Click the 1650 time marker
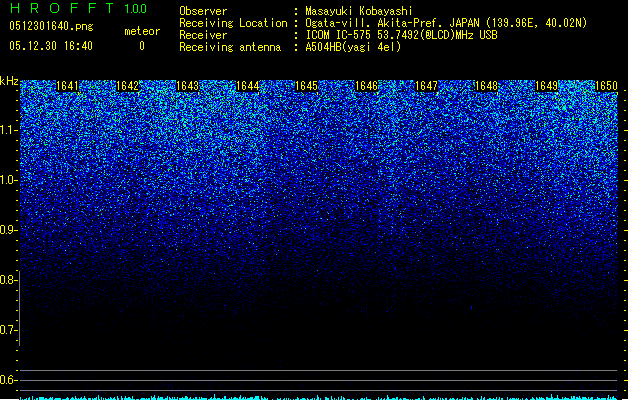The width and height of the screenshot is (629, 400). click(606, 86)
